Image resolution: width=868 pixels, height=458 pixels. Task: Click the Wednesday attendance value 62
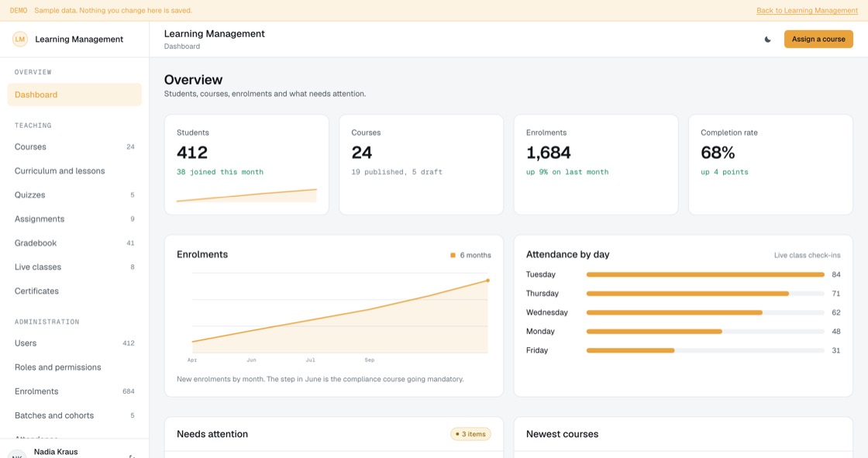(x=836, y=313)
